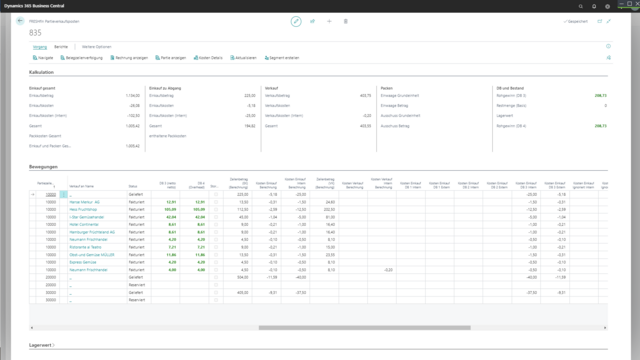Collapse the Kalkulation section header

pyautogui.click(x=41, y=72)
